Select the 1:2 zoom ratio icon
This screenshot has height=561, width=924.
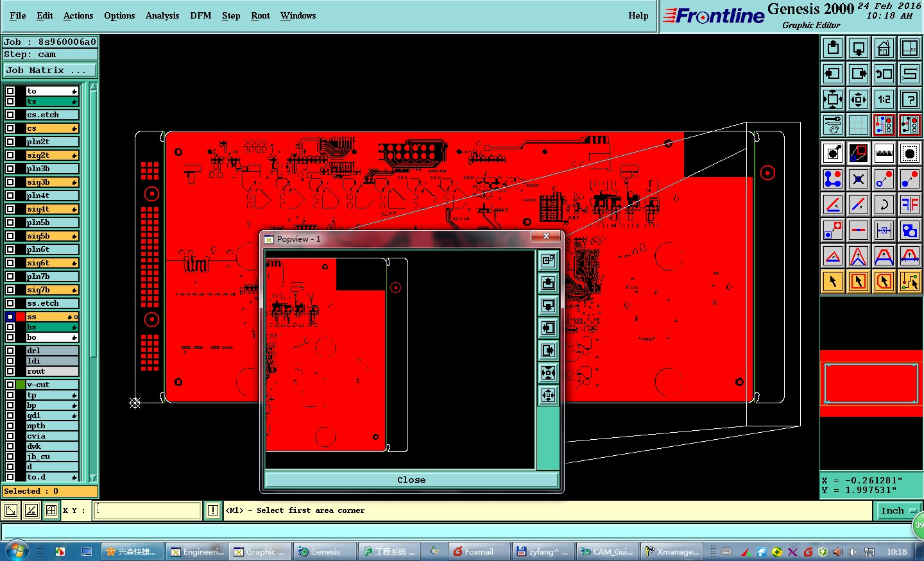(x=884, y=99)
